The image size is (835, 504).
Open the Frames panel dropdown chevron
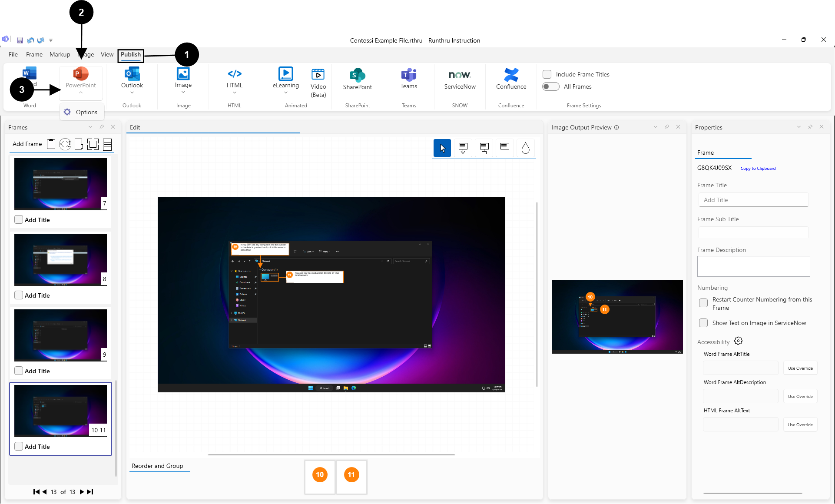[x=90, y=127]
